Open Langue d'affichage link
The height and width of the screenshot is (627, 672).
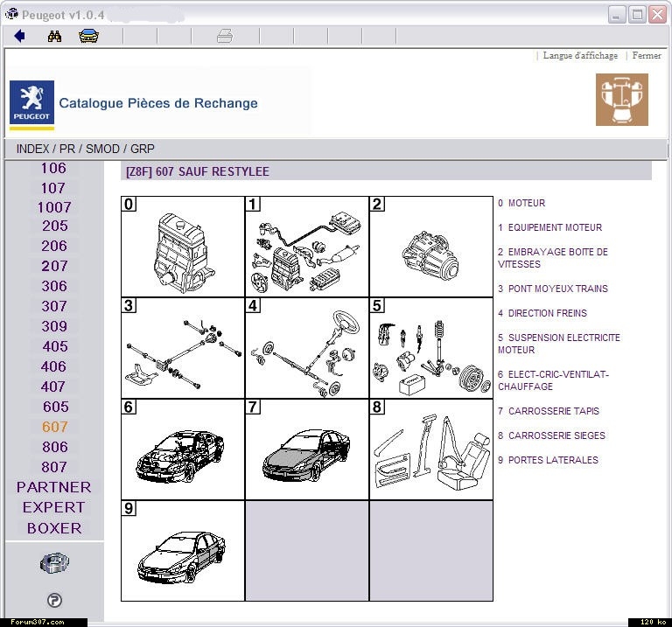[x=580, y=56]
